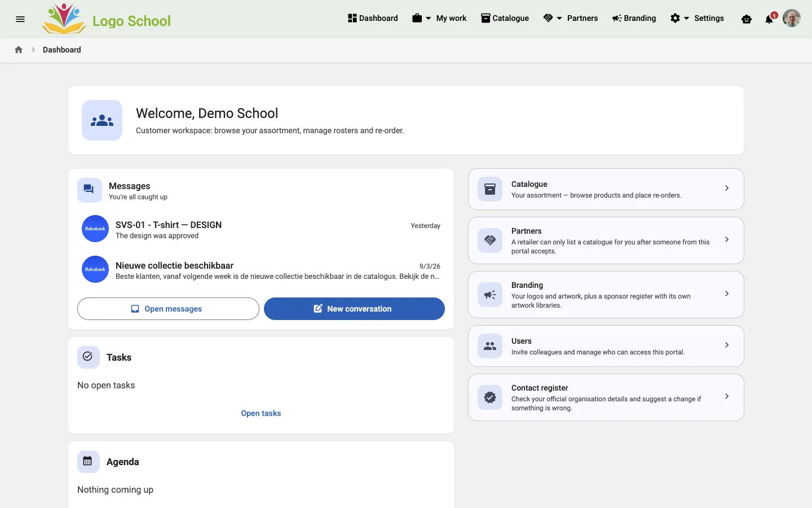Click the Open messages button
The image size is (812, 508).
[x=168, y=309]
